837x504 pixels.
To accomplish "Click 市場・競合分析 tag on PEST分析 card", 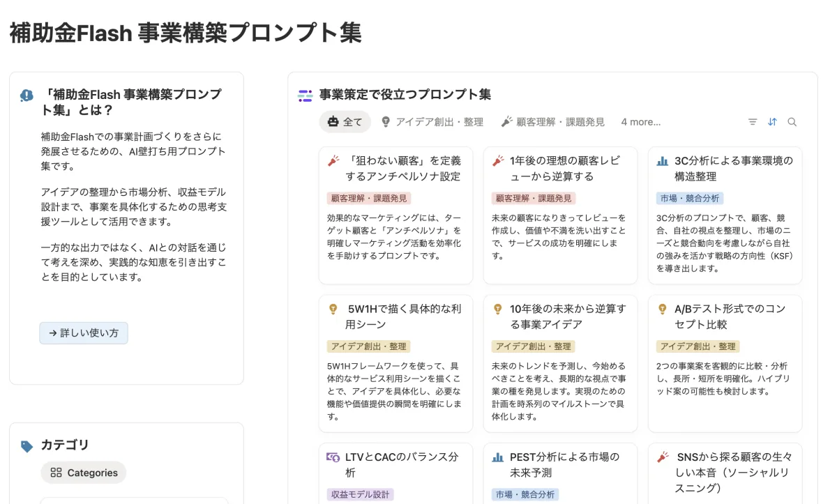I will pos(525,494).
